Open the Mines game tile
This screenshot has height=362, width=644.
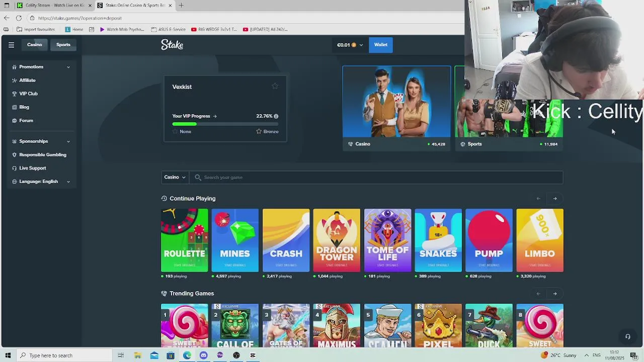(x=235, y=240)
